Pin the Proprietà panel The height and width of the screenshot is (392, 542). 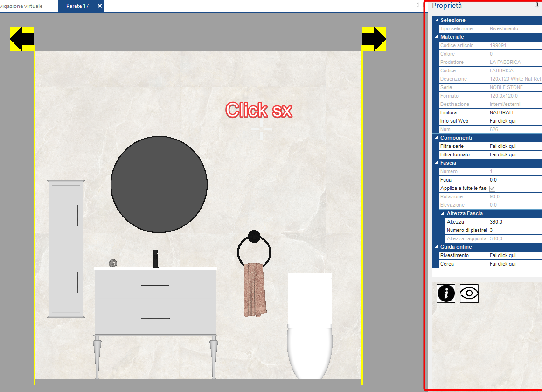point(537,5)
